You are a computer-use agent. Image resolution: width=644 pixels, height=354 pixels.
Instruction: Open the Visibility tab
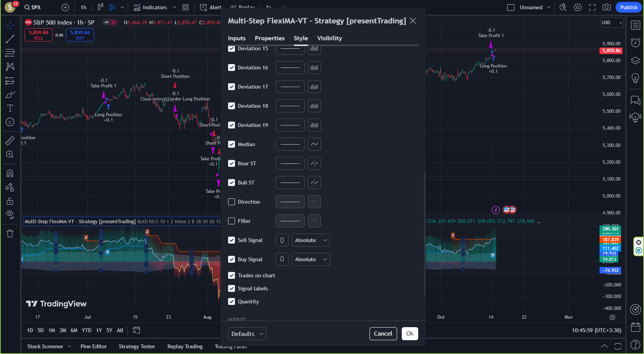tap(329, 38)
